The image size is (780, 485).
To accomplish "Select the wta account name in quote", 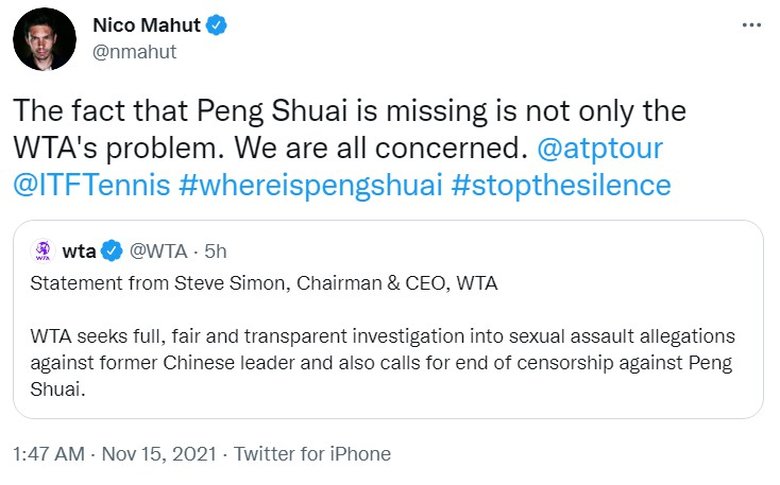I will (79, 250).
